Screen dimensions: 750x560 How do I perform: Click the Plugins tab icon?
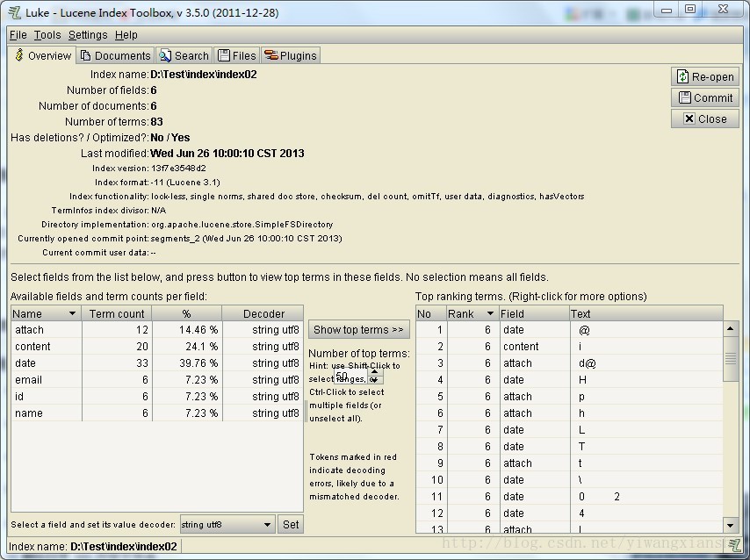(271, 55)
